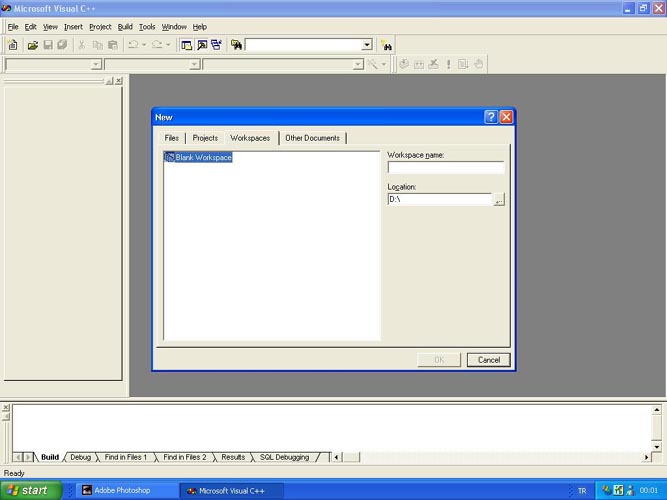This screenshot has width=667, height=500.
Task: Click the New Text File toolbar icon
Action: [x=13, y=45]
